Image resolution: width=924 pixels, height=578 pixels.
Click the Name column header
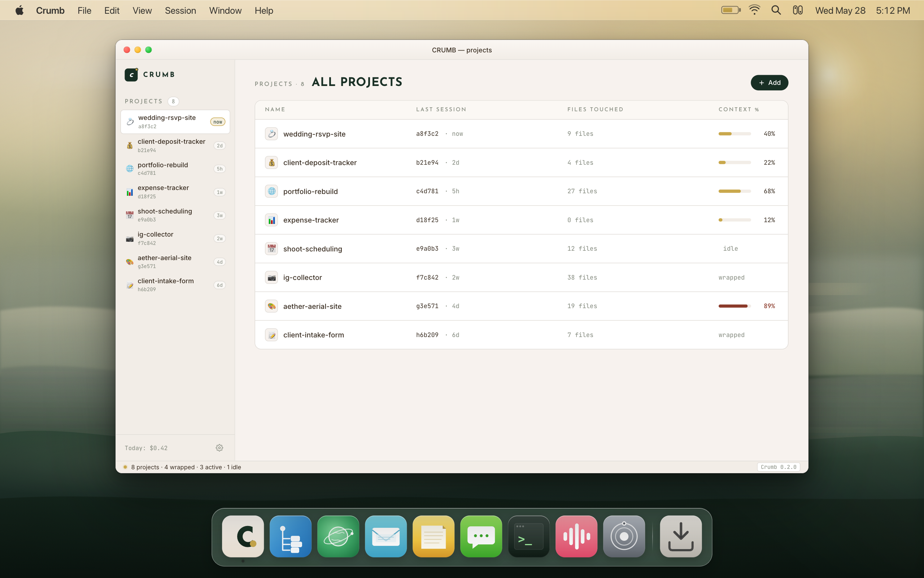(275, 109)
